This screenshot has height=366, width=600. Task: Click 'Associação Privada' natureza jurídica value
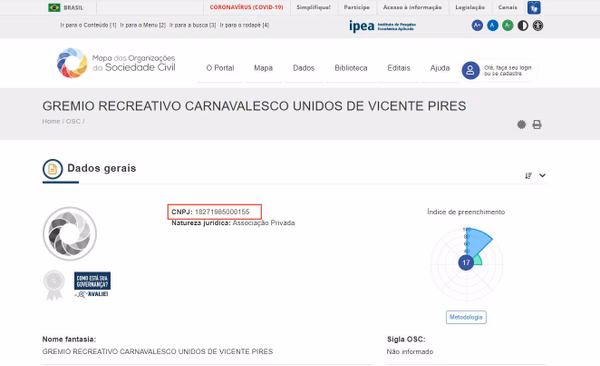click(264, 223)
